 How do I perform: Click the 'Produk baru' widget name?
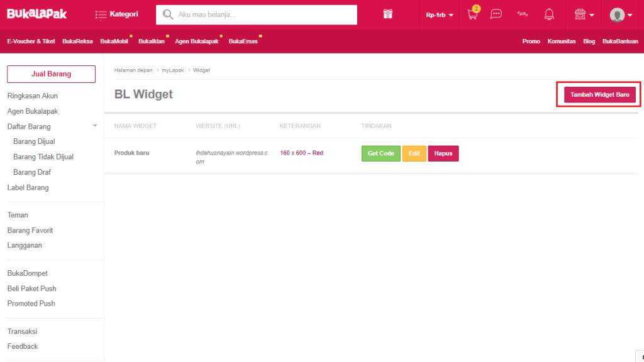(131, 153)
